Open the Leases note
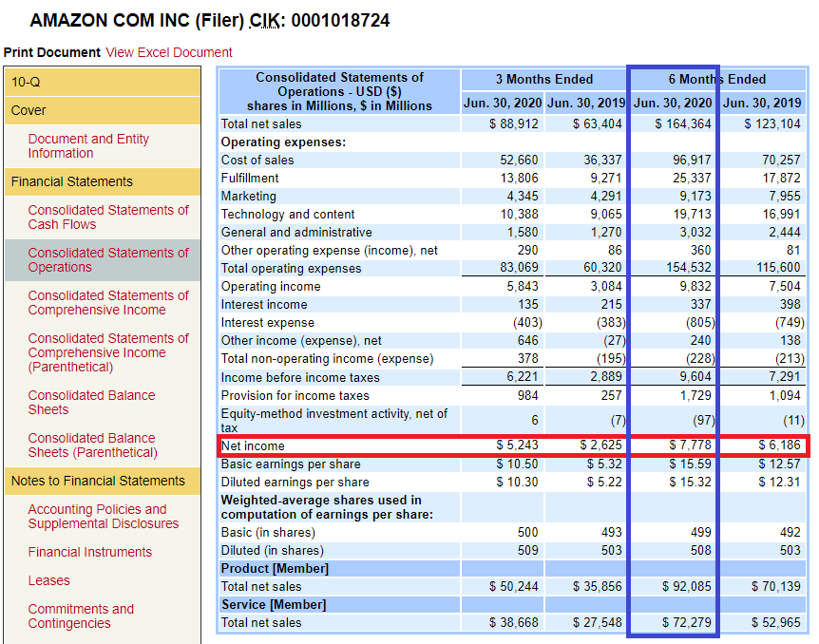Screen dimensions: 819x644 [48, 580]
